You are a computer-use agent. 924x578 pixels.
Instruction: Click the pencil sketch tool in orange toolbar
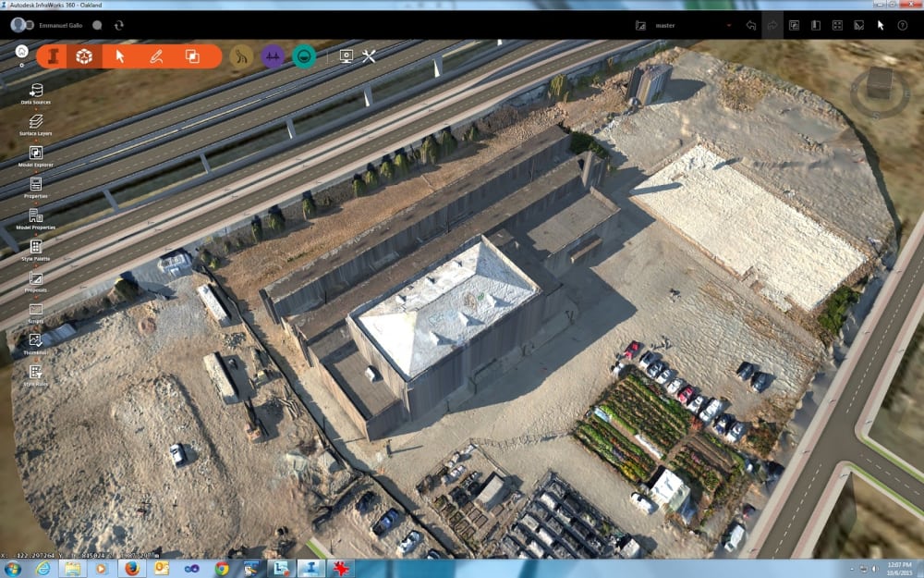pyautogui.click(x=156, y=56)
